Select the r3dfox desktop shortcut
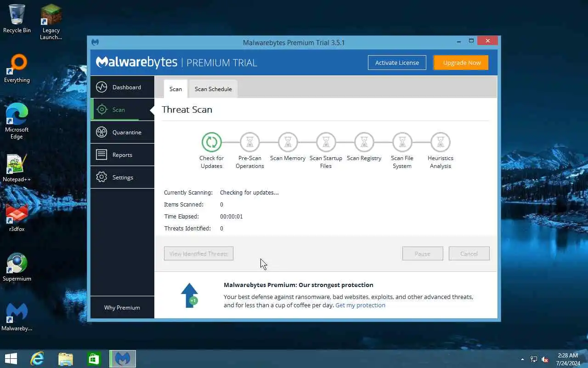 17,218
